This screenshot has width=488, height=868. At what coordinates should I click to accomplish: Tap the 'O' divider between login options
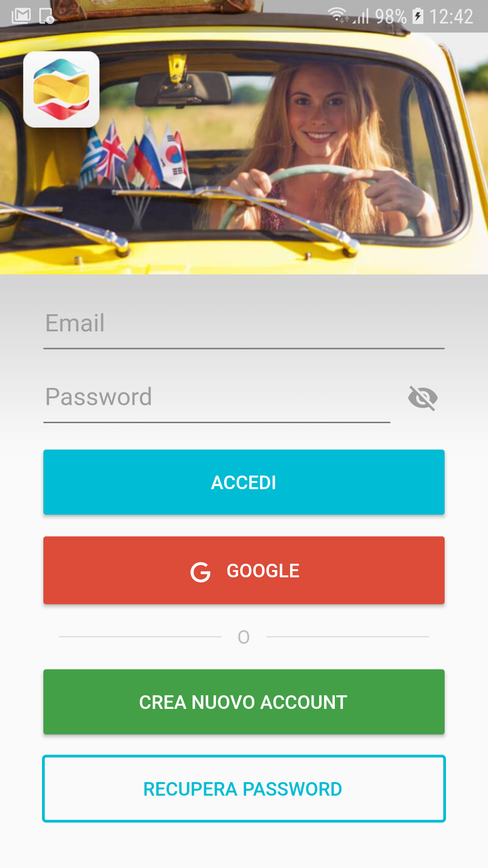[244, 637]
